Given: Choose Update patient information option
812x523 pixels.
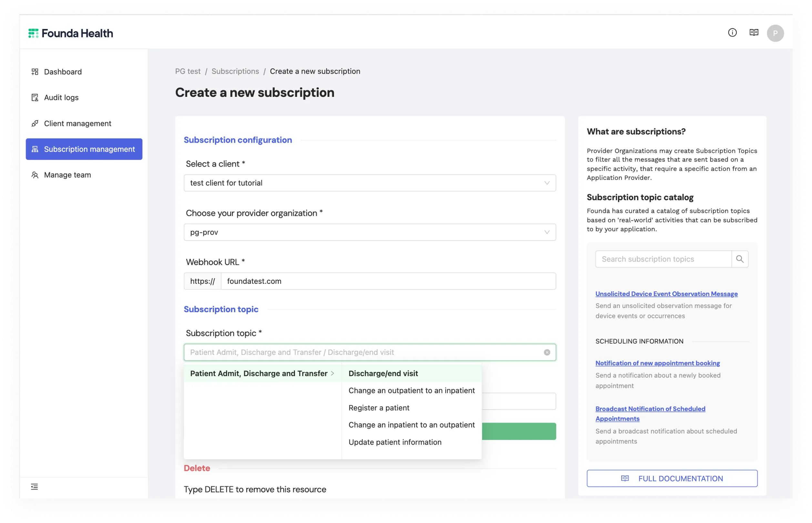Looking at the screenshot, I should point(411,442).
